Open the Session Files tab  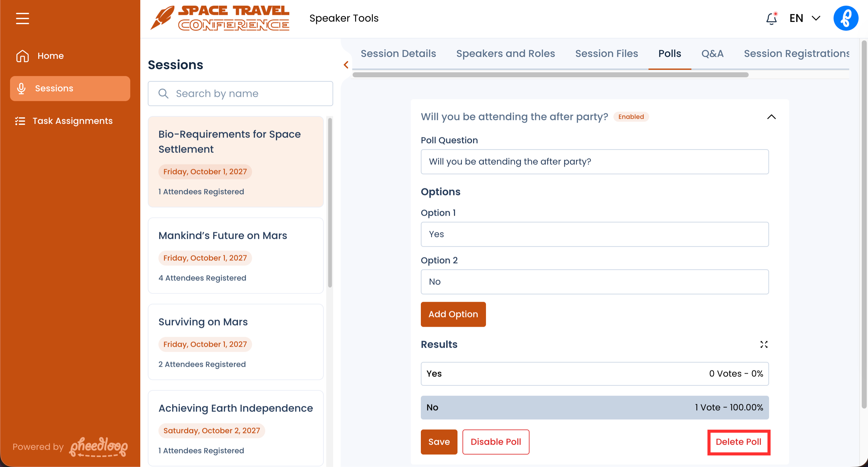pyautogui.click(x=606, y=54)
